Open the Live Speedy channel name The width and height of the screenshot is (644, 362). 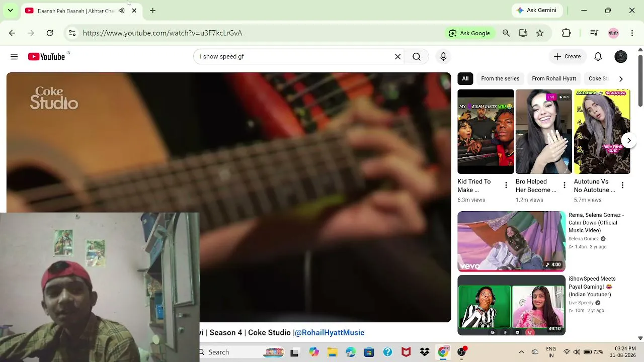click(x=581, y=303)
